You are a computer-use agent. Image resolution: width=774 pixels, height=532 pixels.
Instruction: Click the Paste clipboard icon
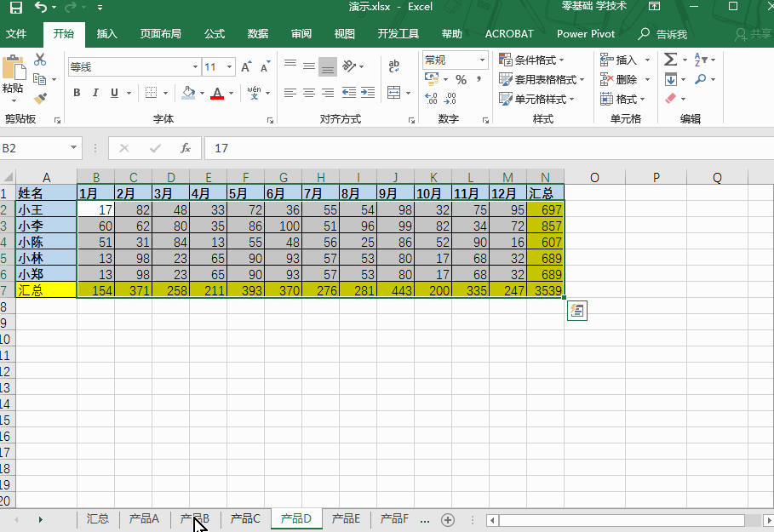tap(14, 67)
